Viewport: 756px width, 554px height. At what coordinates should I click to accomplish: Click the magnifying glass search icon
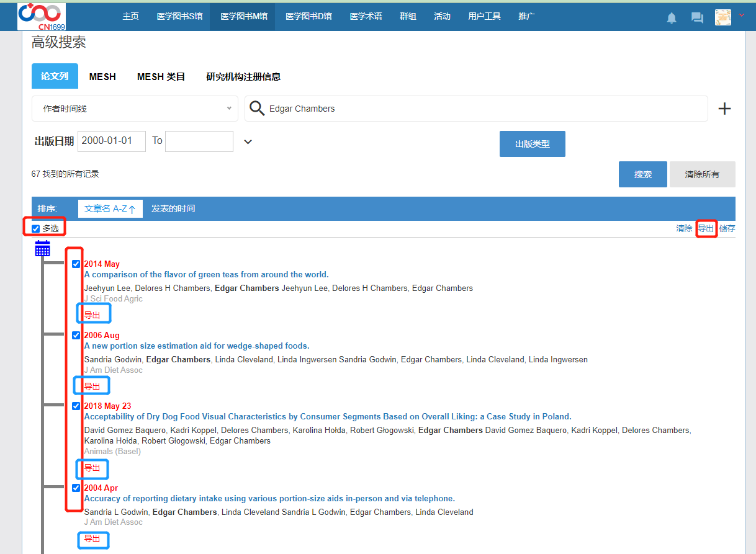click(257, 109)
